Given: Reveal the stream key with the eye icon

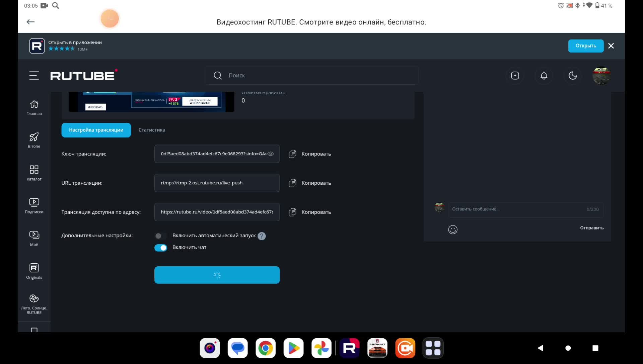Looking at the screenshot, I should [271, 154].
